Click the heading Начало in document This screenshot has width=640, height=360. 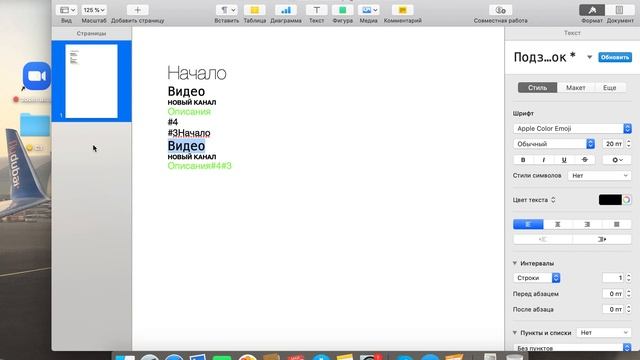point(197,73)
